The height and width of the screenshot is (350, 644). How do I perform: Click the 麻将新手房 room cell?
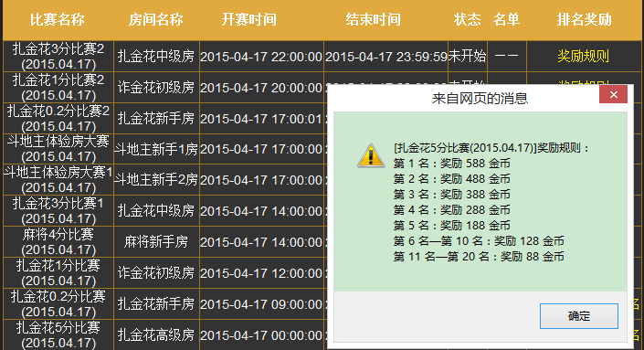point(156,241)
